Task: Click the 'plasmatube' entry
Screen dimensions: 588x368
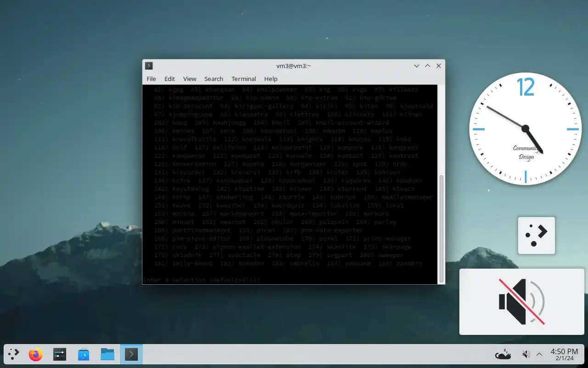Action: tap(275, 238)
